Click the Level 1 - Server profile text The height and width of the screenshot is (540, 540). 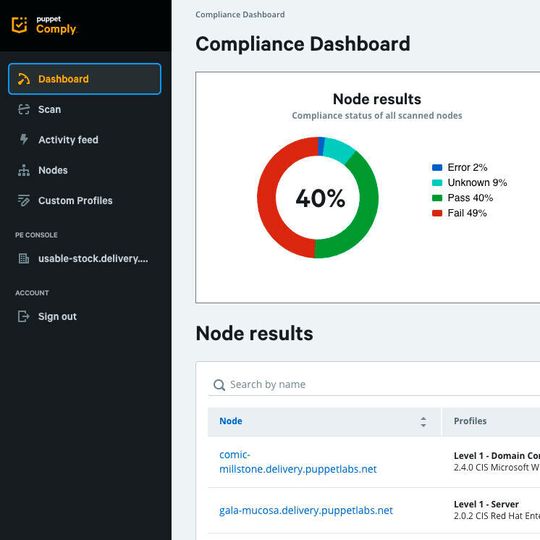click(x=486, y=504)
